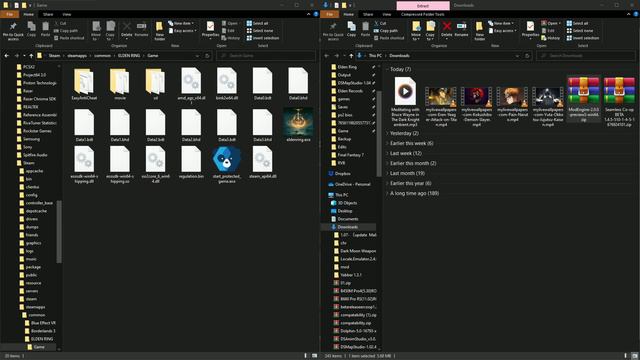This screenshot has height=360, width=640.
Task: Click ELDEN RING in the Game breadcrumb path
Action: [x=129, y=56]
